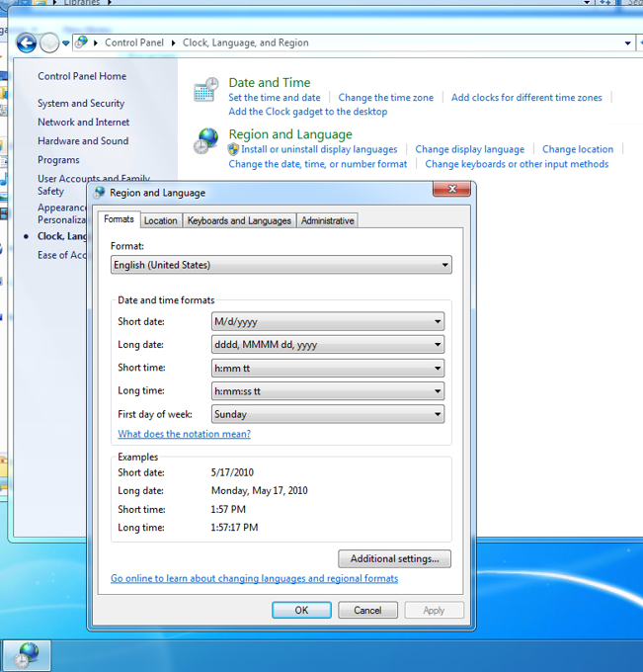Click the Forward arrow navigation button
Viewport: 643px width, 672px height.
(49, 42)
